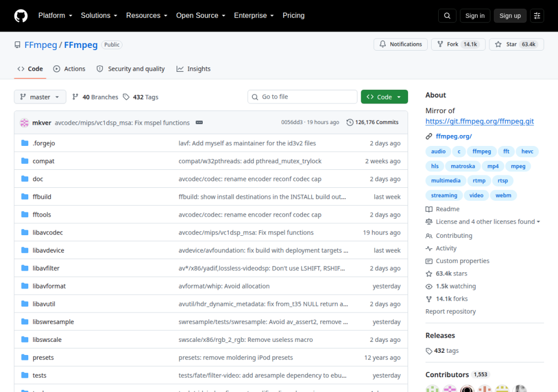Image resolution: width=558 pixels, height=392 pixels.
Task: Click the star icon beside 63.4k stars
Action: point(429,273)
